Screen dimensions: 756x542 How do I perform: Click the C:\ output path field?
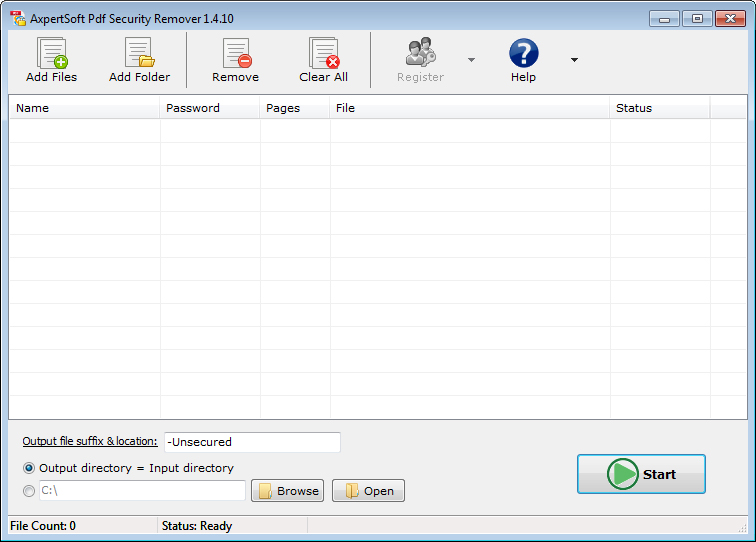point(142,490)
